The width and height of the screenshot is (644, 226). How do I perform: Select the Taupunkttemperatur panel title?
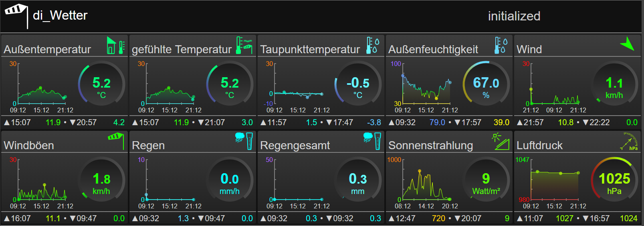pyautogui.click(x=310, y=49)
